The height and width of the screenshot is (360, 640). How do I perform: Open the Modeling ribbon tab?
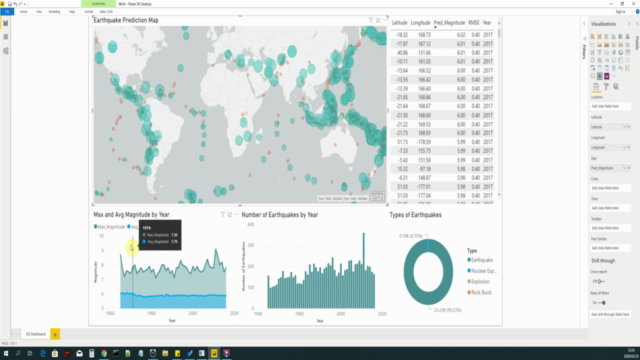[x=54, y=12]
